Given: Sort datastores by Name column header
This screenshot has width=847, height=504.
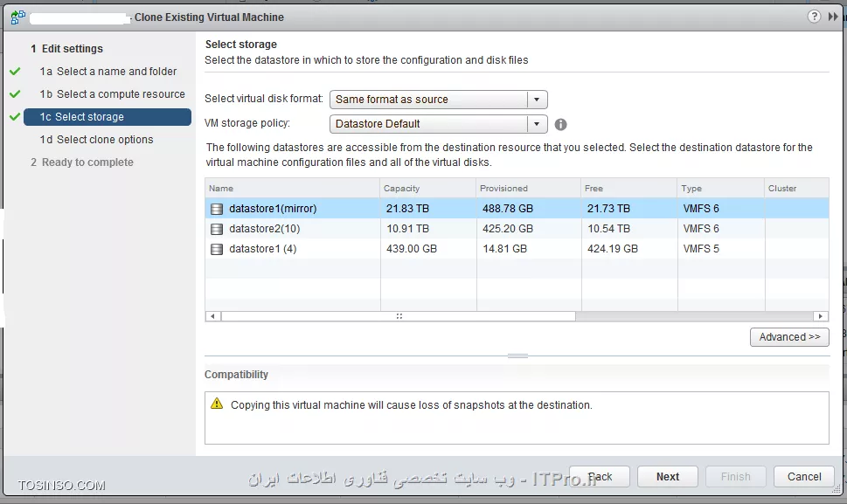Looking at the screenshot, I should click(x=292, y=189).
